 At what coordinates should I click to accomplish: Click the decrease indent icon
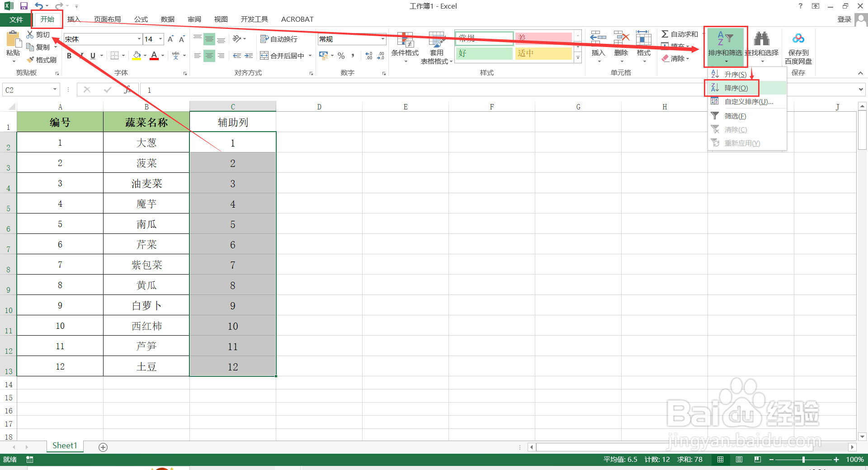coord(237,56)
